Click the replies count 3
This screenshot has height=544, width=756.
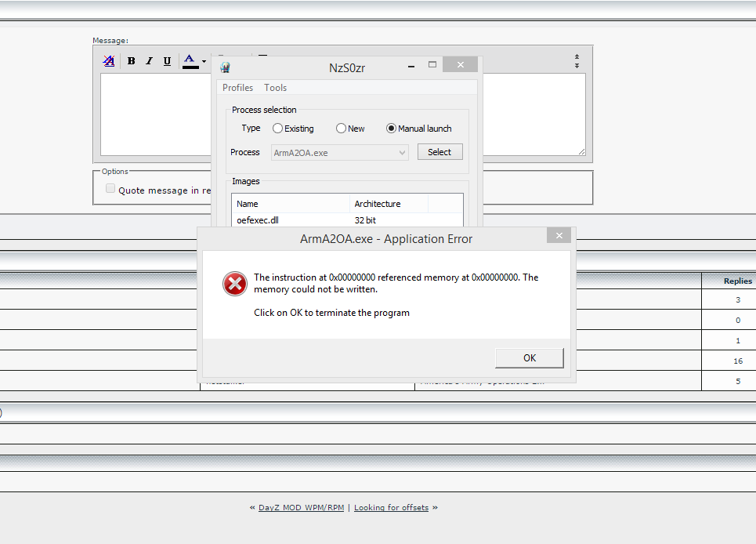(738, 300)
